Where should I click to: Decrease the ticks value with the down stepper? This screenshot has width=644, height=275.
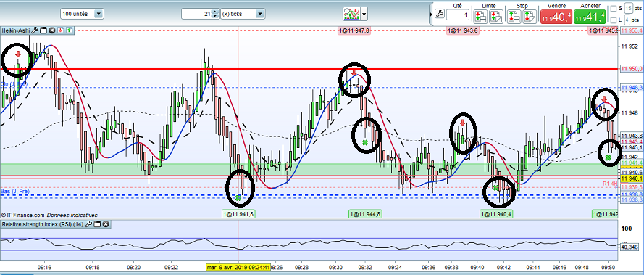tap(215, 16)
